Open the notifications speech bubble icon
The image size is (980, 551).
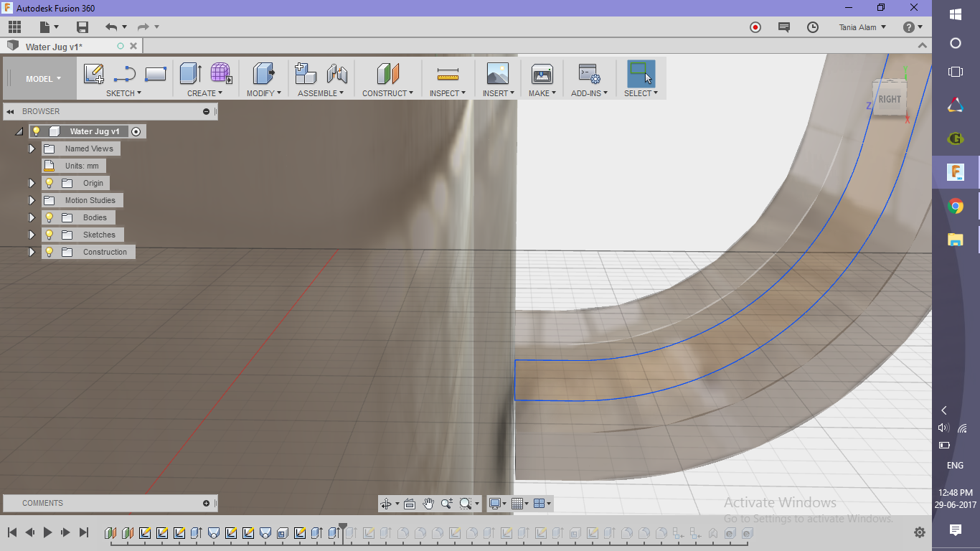[784, 27]
